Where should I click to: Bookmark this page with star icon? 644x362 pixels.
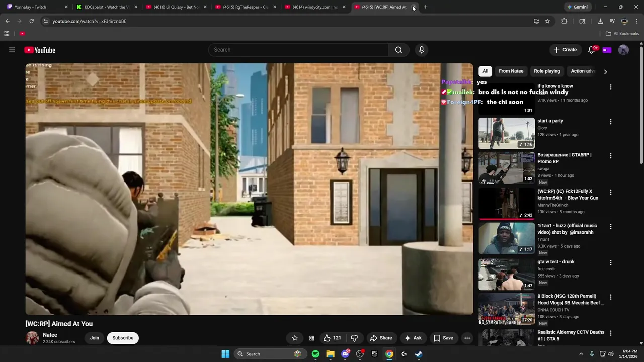(x=547, y=21)
